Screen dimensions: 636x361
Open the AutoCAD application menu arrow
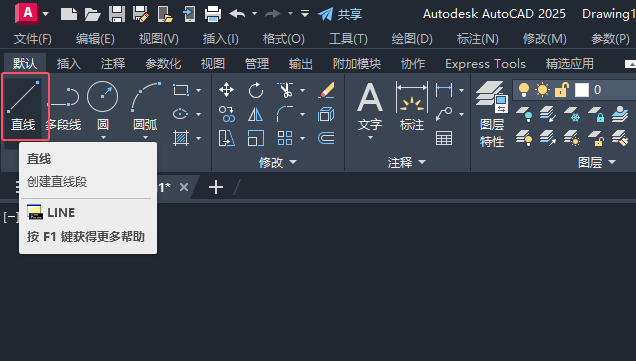click(45, 14)
